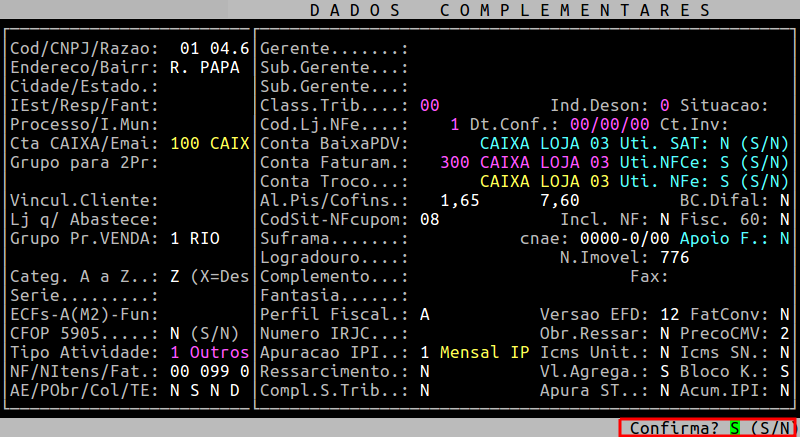Select the Perfil Fiscal value A
The image size is (800, 437).
pyautogui.click(x=425, y=314)
